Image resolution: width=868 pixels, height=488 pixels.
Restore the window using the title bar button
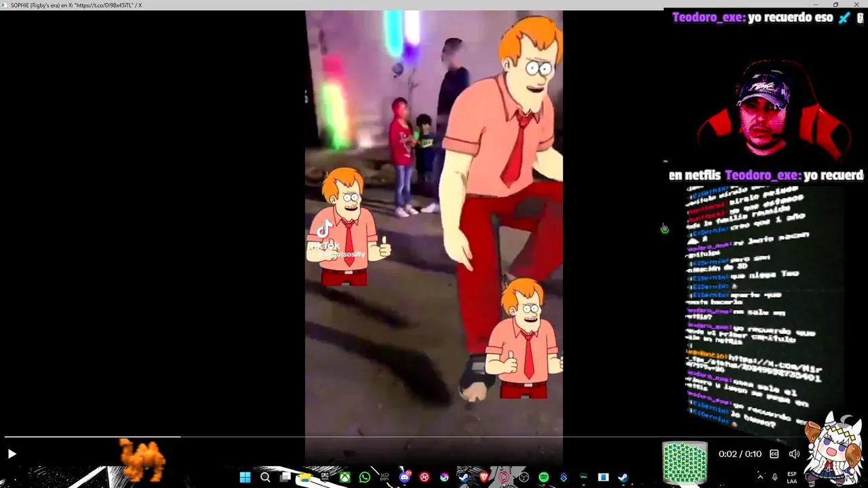pos(835,5)
